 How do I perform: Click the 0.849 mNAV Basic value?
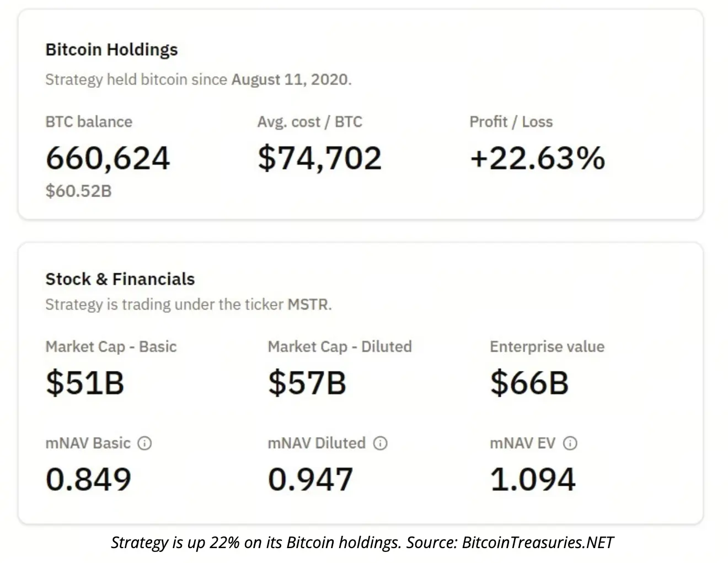[x=88, y=479]
